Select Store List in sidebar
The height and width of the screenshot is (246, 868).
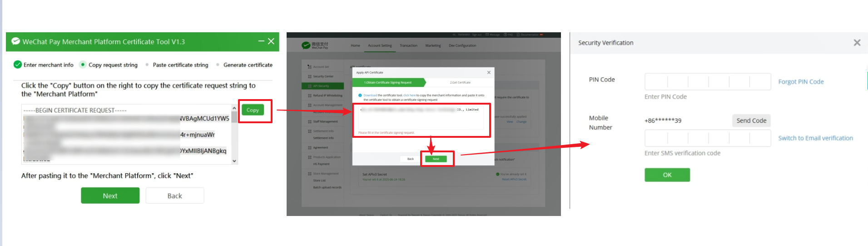[x=319, y=180]
